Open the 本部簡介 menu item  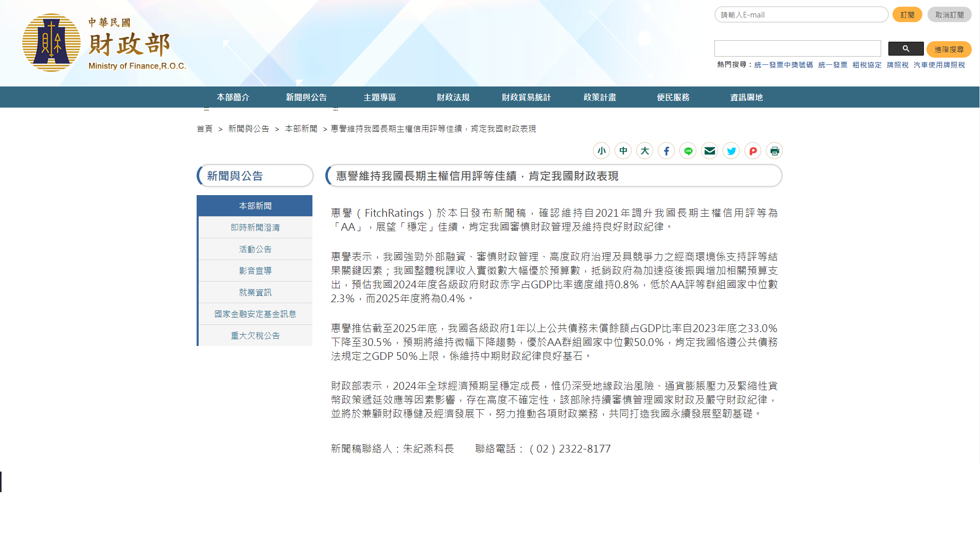click(233, 97)
